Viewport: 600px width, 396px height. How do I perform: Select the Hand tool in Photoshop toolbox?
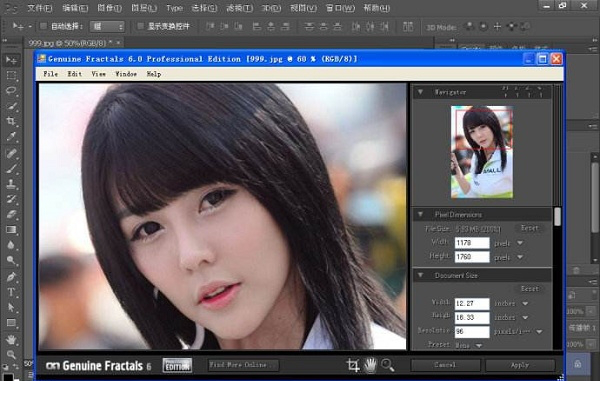[11, 339]
